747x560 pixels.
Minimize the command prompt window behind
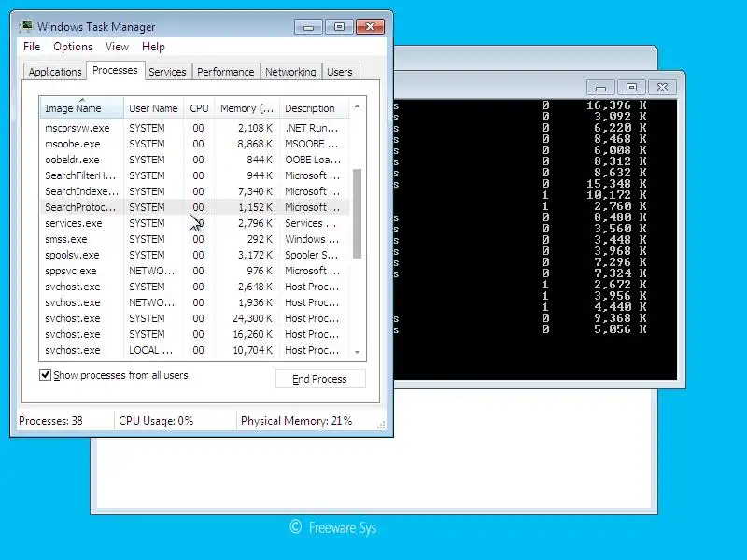click(x=600, y=88)
